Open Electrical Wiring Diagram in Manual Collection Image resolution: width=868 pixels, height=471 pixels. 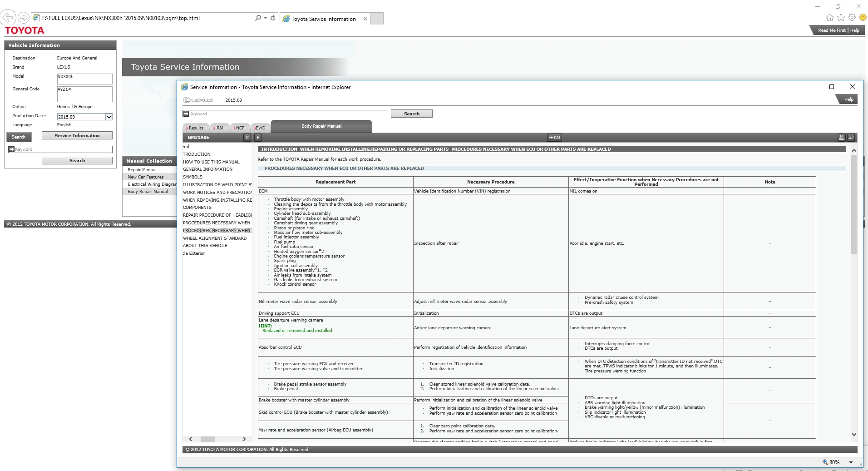(x=152, y=184)
